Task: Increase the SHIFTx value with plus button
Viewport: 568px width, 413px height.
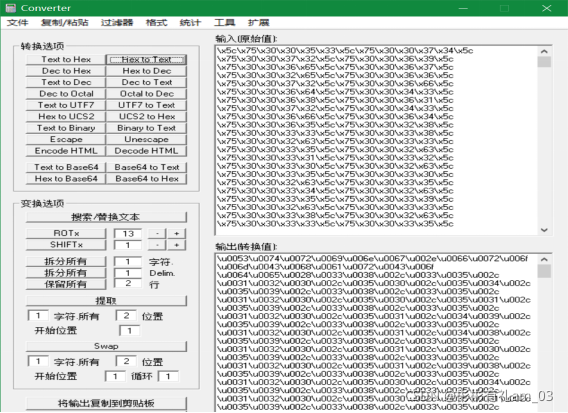Action: tap(176, 245)
